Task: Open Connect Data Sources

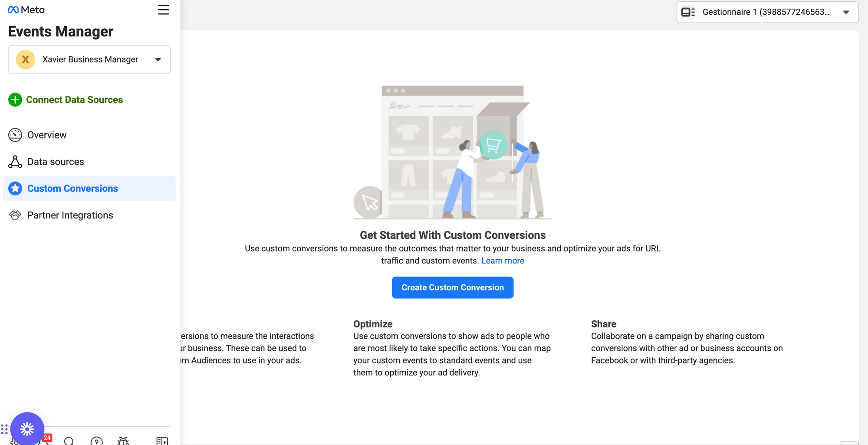Action: tap(74, 99)
